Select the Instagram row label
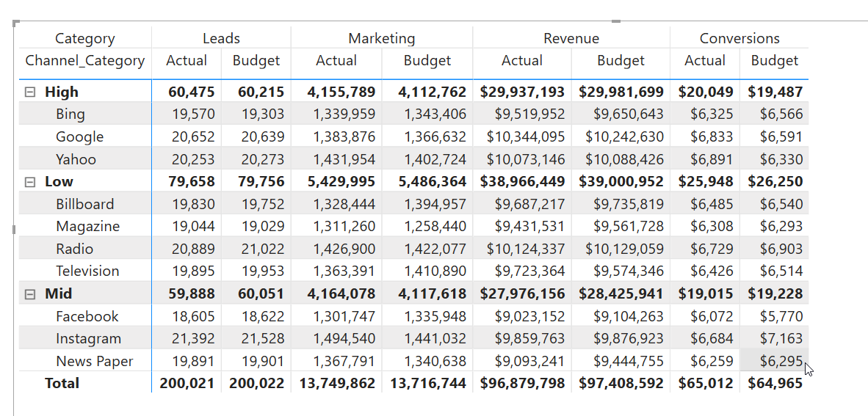This screenshot has height=416, width=868. [89, 338]
